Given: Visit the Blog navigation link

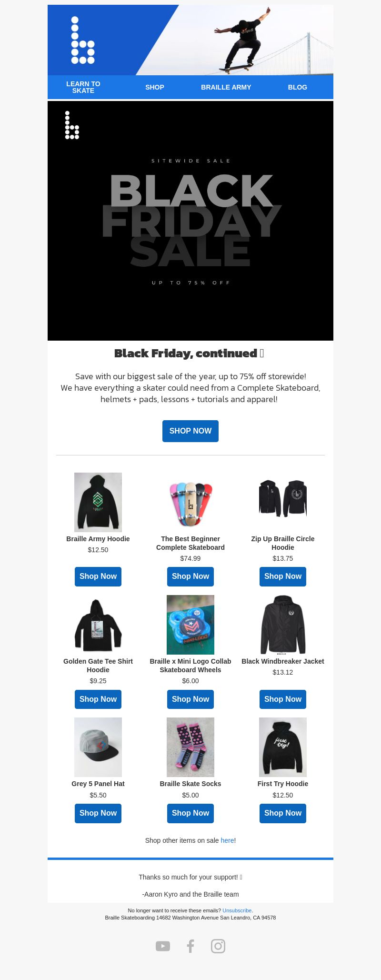Looking at the screenshot, I should click(298, 87).
